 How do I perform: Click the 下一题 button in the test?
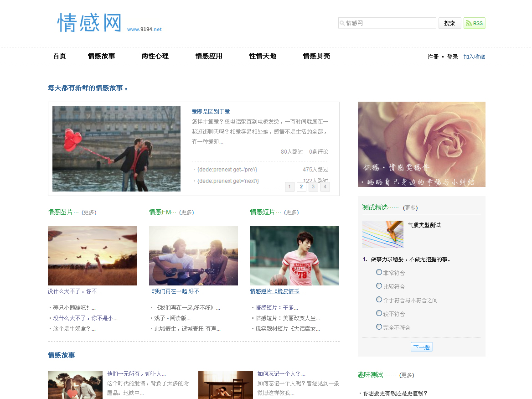click(421, 347)
